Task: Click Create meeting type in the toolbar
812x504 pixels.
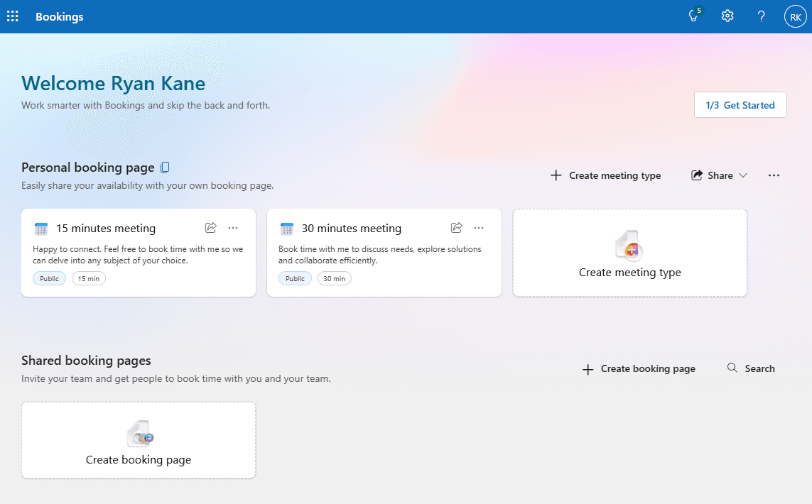Action: point(605,175)
